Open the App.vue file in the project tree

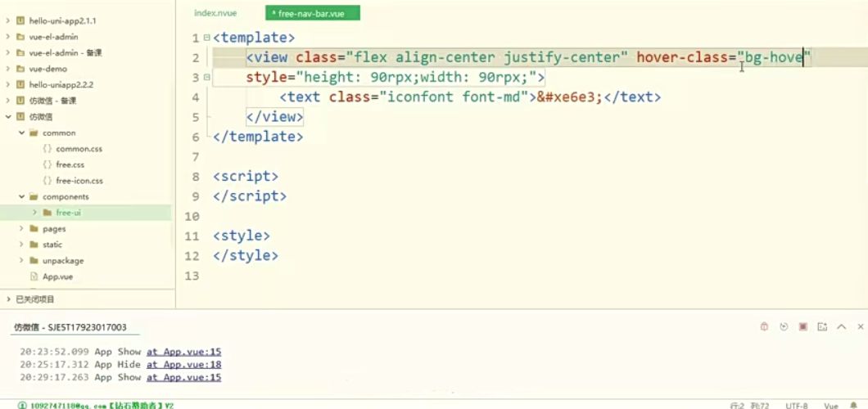[x=57, y=276]
